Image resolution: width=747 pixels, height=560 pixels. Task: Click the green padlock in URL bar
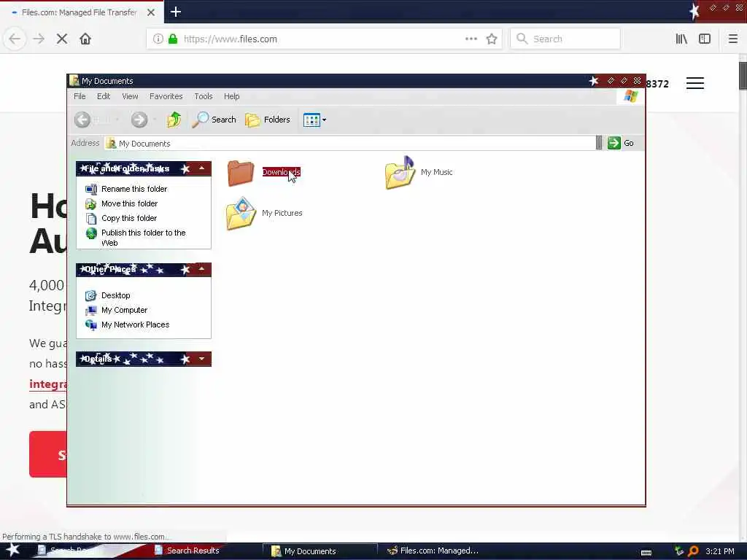coord(173,39)
